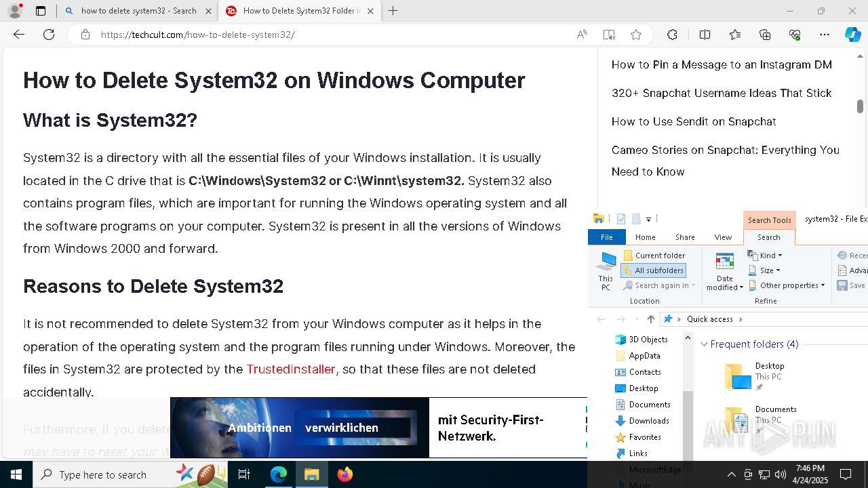The height and width of the screenshot is (488, 868).
Task: Open Immersive Reader icon
Action: pyautogui.click(x=609, y=35)
